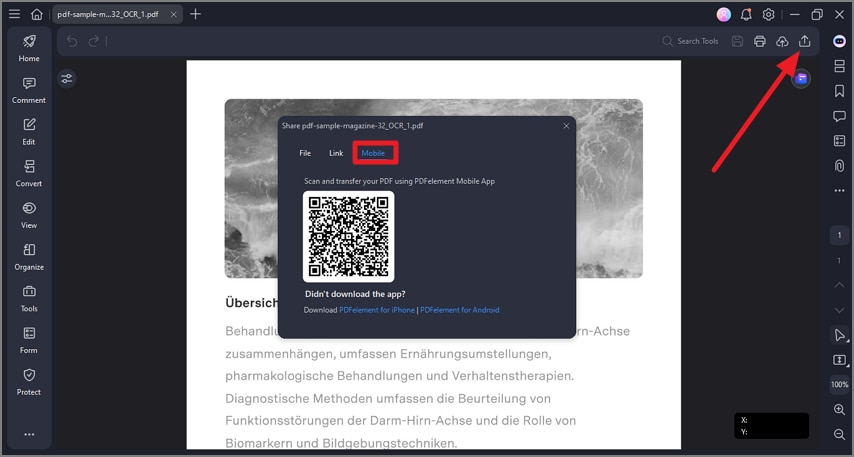Close the Share dialog

click(566, 126)
